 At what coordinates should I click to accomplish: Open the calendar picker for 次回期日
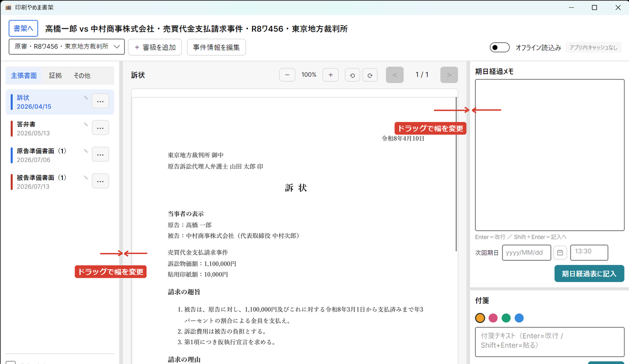(x=560, y=253)
